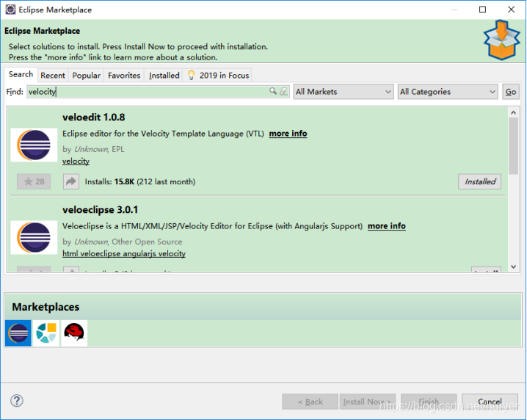Click the lightbulb icon on 2019 in Focus tab
527x420 pixels.
[192, 76]
